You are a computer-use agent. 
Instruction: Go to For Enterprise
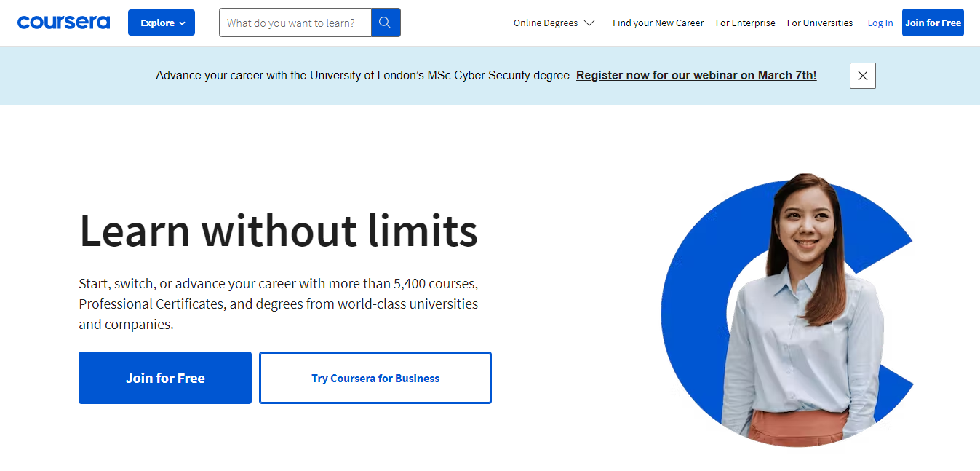745,23
